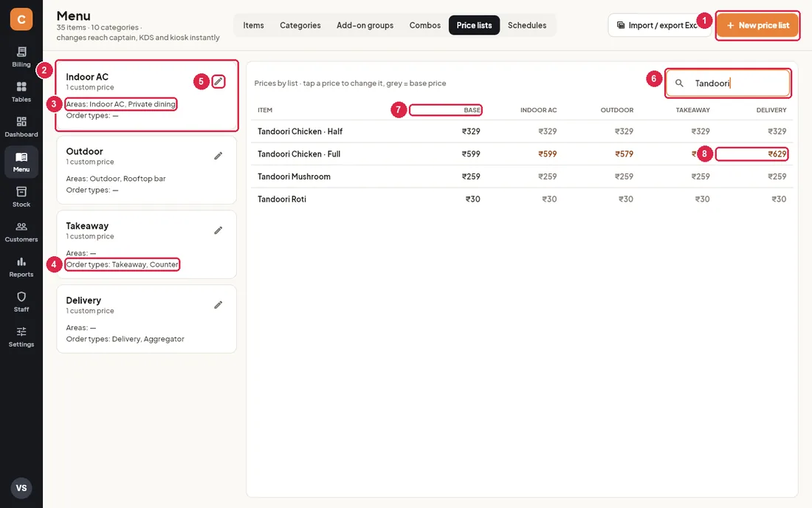Click base price ₹599 of Tandoori Chicken Full
The image size is (812, 508).
point(471,154)
